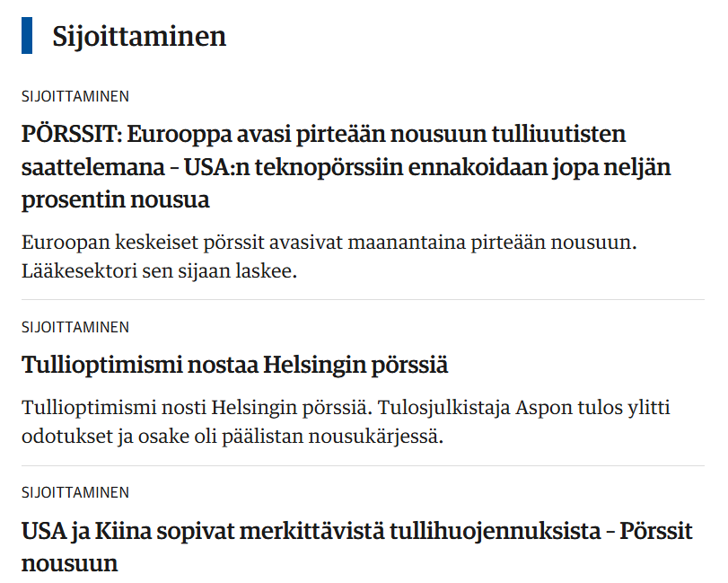Screen dimensions: 728x583
Task: Open the Tullioptimismi nostaa Helsingin pörssiä article
Action: 235,365
